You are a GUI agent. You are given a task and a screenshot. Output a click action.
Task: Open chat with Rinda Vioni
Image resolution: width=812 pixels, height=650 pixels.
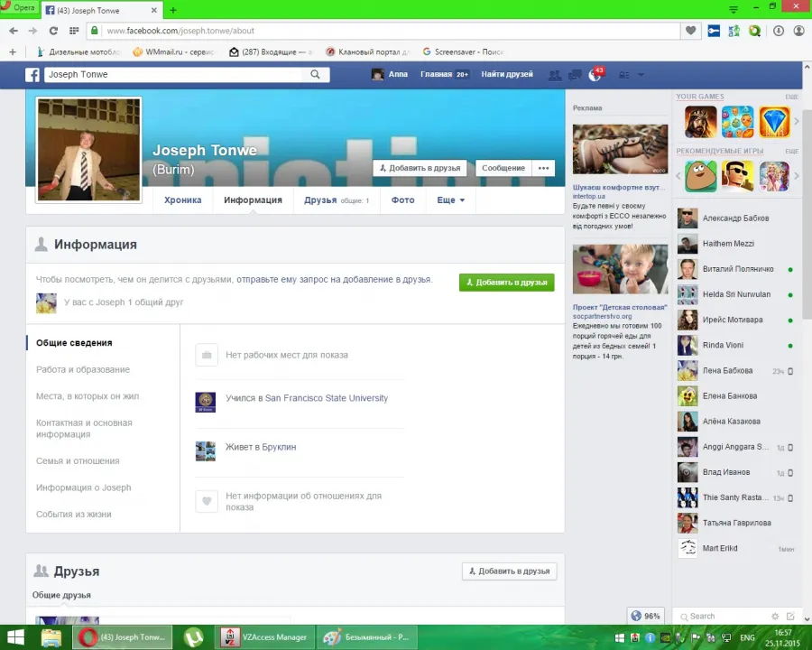735,345
